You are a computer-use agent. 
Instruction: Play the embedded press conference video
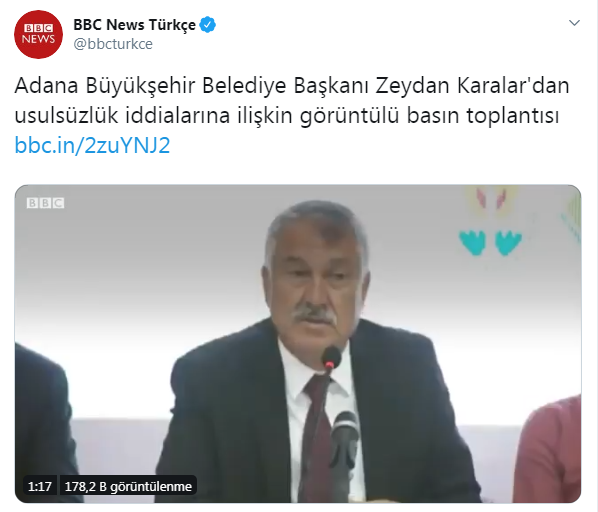298,343
